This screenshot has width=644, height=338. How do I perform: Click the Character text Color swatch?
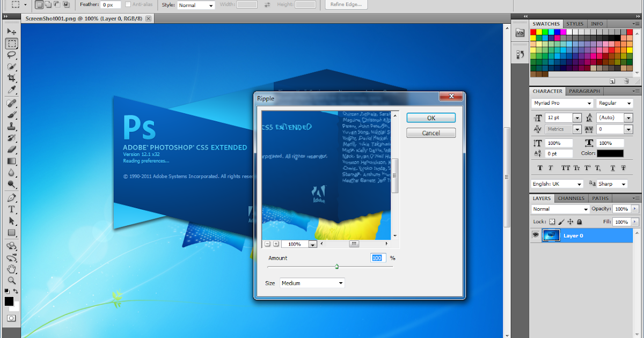coord(610,153)
